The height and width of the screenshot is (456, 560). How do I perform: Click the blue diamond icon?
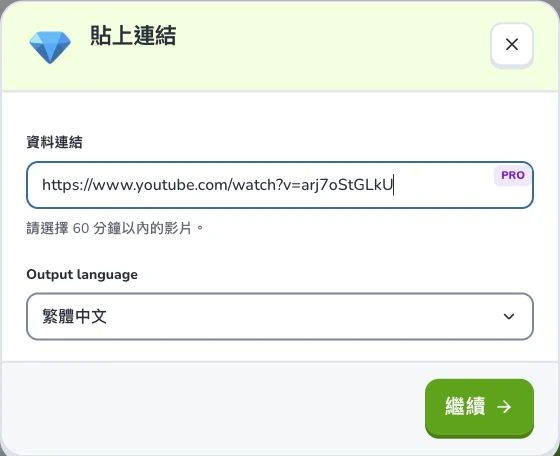click(x=50, y=47)
